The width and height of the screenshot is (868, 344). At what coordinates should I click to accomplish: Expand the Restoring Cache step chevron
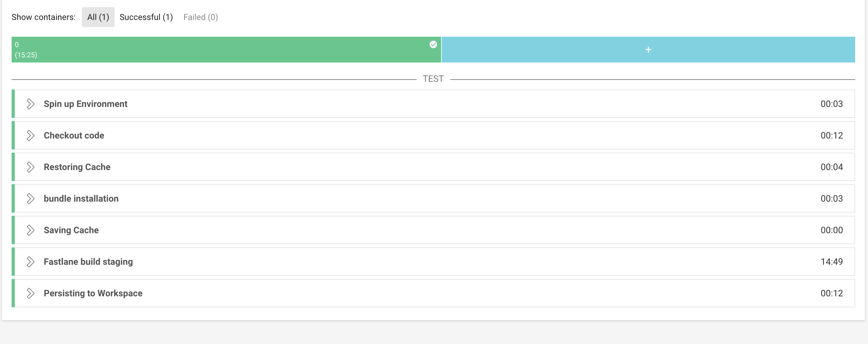(30, 167)
